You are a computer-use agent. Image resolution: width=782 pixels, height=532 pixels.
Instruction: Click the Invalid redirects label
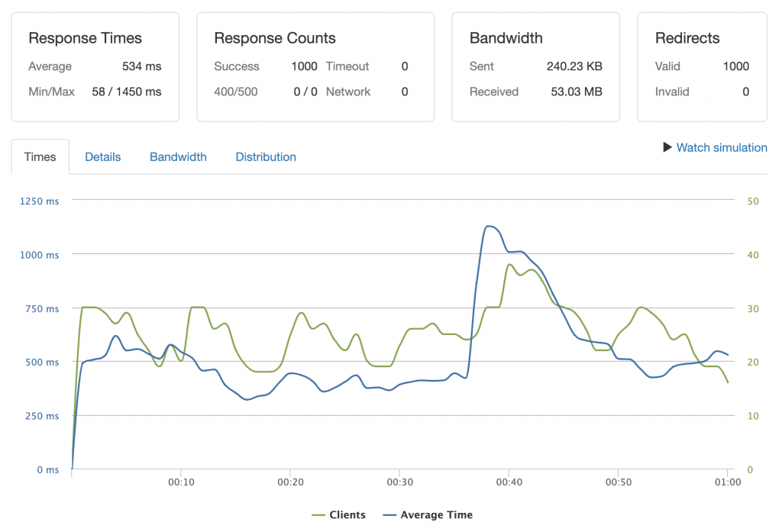point(672,92)
